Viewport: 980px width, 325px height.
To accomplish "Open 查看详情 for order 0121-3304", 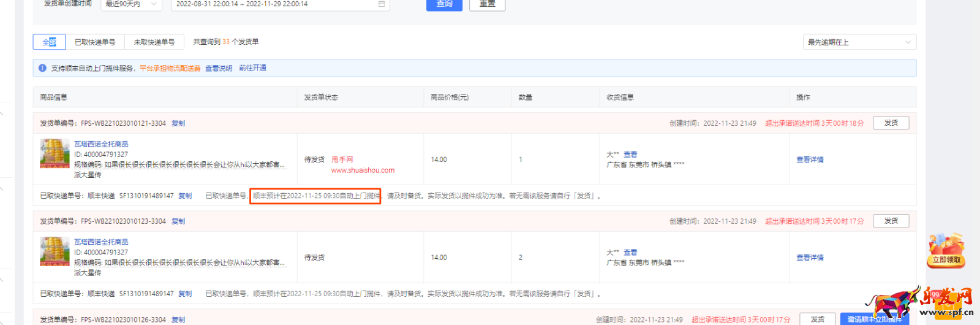I will coord(810,159).
